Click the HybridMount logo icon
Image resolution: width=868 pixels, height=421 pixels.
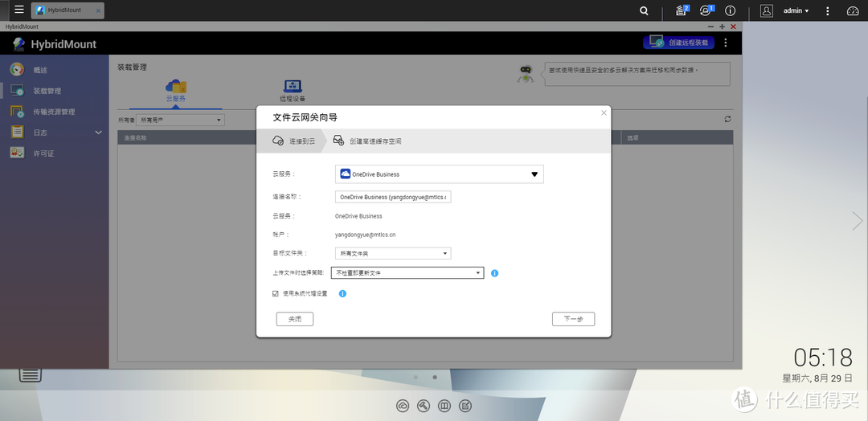tap(18, 43)
